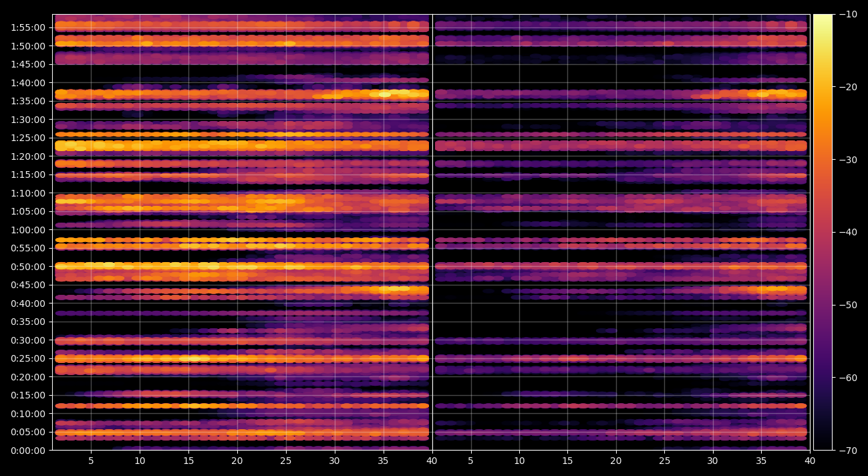
Task: Click x-axis tick 25 of right heatmap
Action: coord(664,461)
